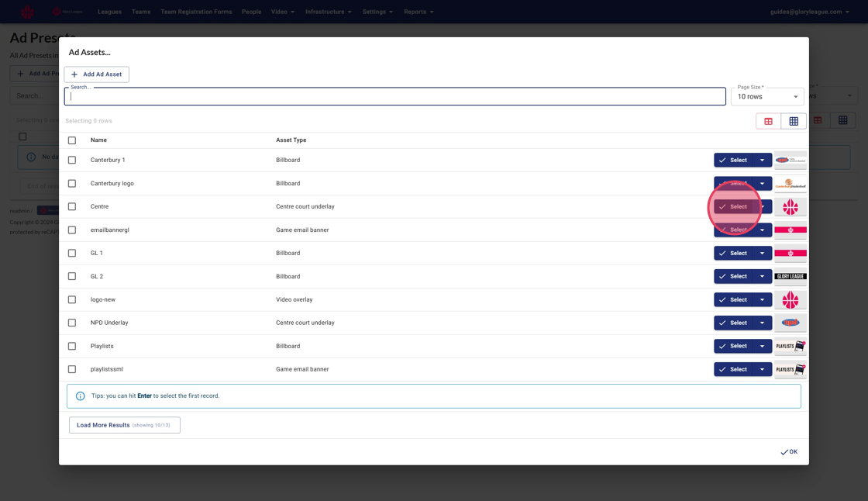868x501 pixels.
Task: Expand the dropdown arrow beside NPD Underlay Select
Action: [x=763, y=323]
